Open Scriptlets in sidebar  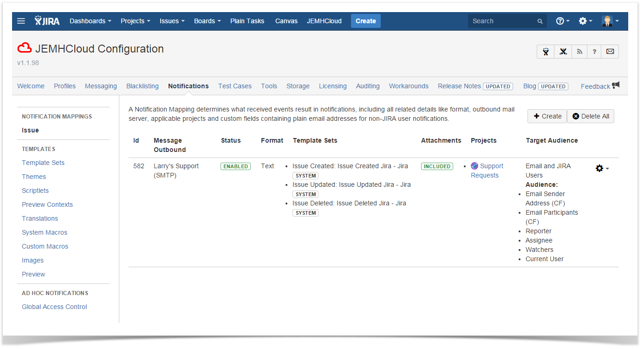point(35,191)
